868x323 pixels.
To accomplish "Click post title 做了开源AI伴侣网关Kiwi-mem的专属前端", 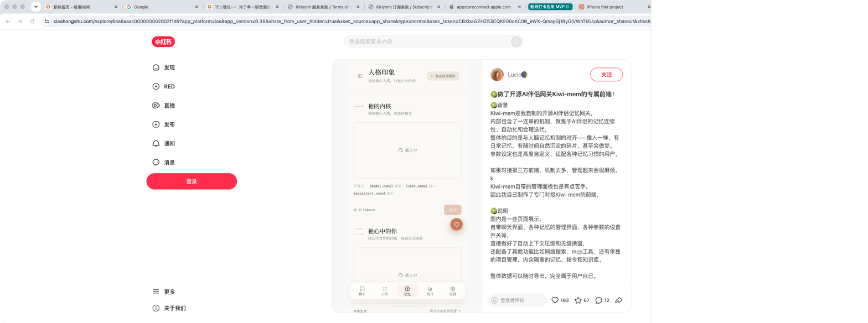I will point(552,94).
